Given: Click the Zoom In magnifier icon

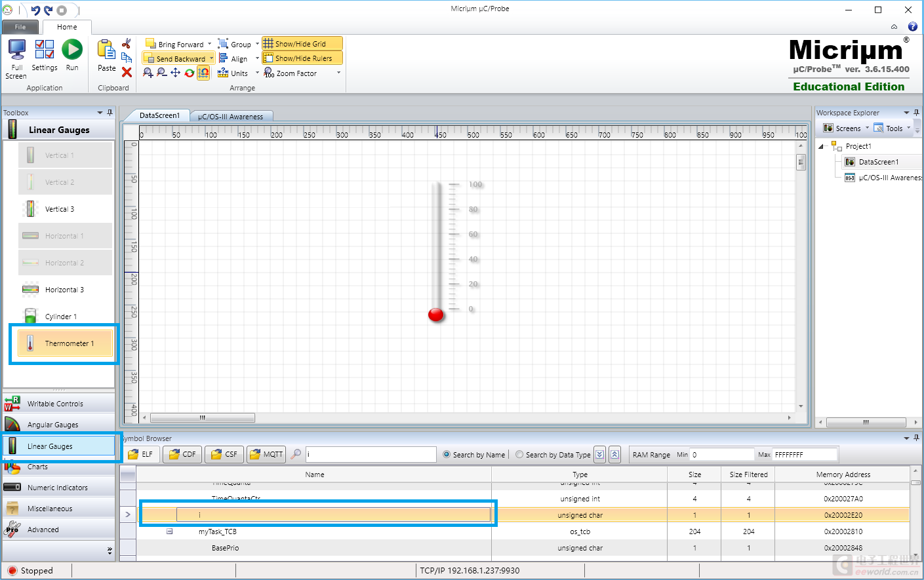Looking at the screenshot, I should 148,73.
